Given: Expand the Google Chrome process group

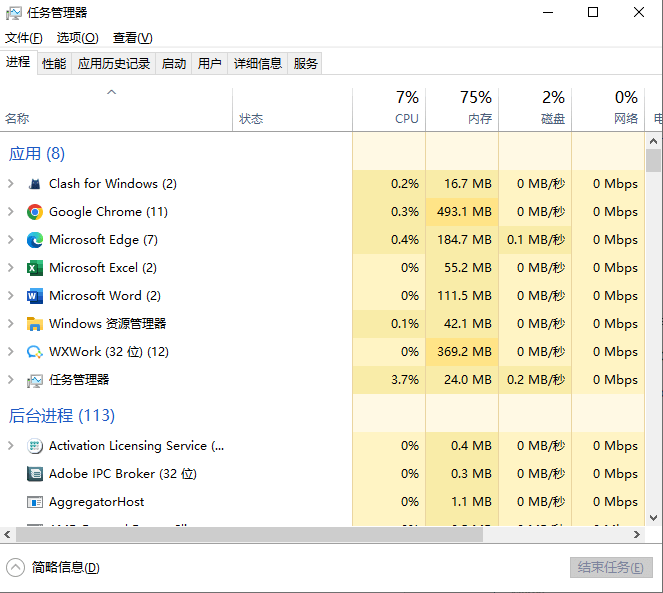Looking at the screenshot, I should tap(11, 211).
